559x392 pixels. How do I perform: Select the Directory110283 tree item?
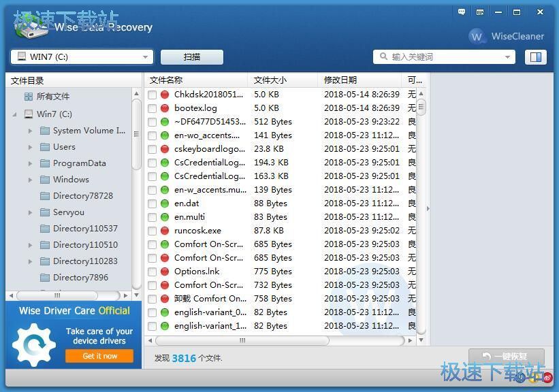pyautogui.click(x=85, y=261)
